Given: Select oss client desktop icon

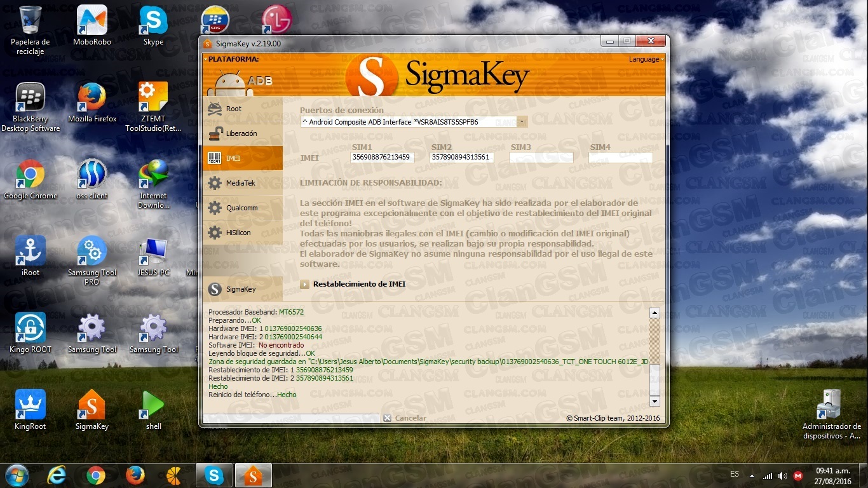Looking at the screenshot, I should point(92,180).
